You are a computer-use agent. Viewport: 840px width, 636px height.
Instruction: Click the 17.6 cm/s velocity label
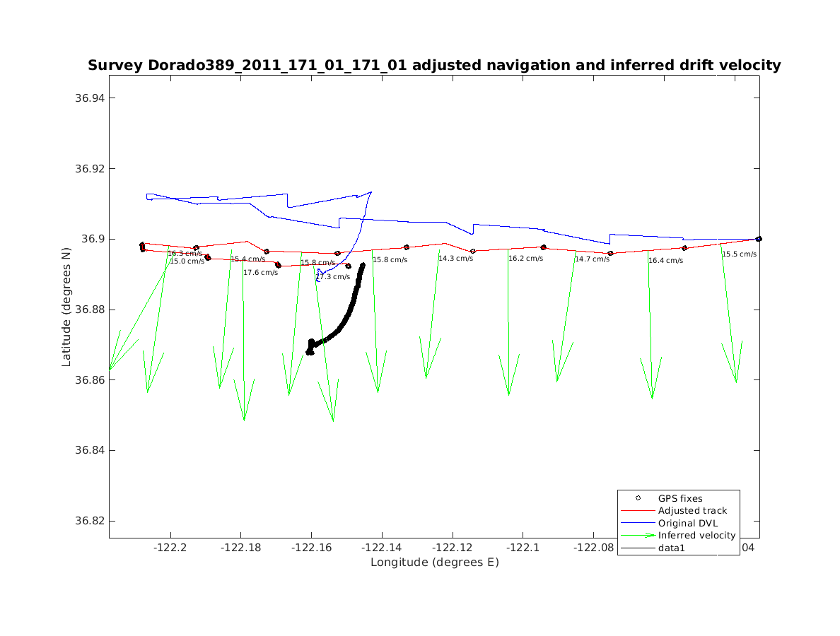(261, 272)
